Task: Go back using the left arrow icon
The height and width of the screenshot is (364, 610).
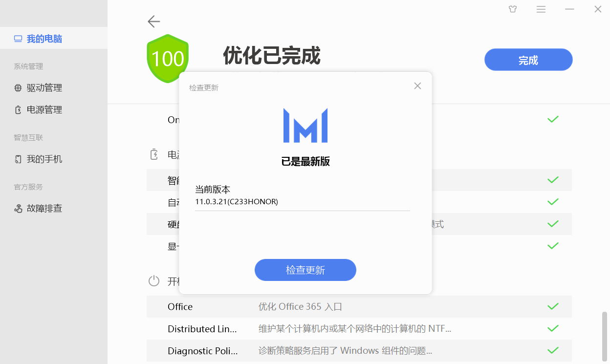Action: [154, 21]
